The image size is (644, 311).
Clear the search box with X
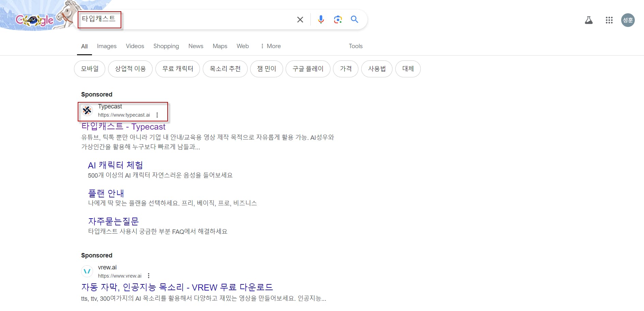(300, 20)
